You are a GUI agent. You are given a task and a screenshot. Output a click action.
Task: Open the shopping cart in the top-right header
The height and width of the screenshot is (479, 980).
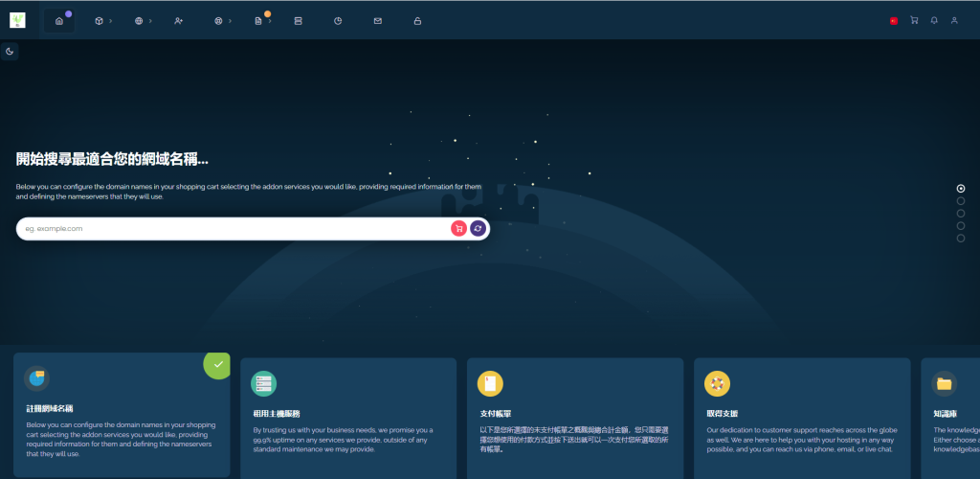point(914,20)
